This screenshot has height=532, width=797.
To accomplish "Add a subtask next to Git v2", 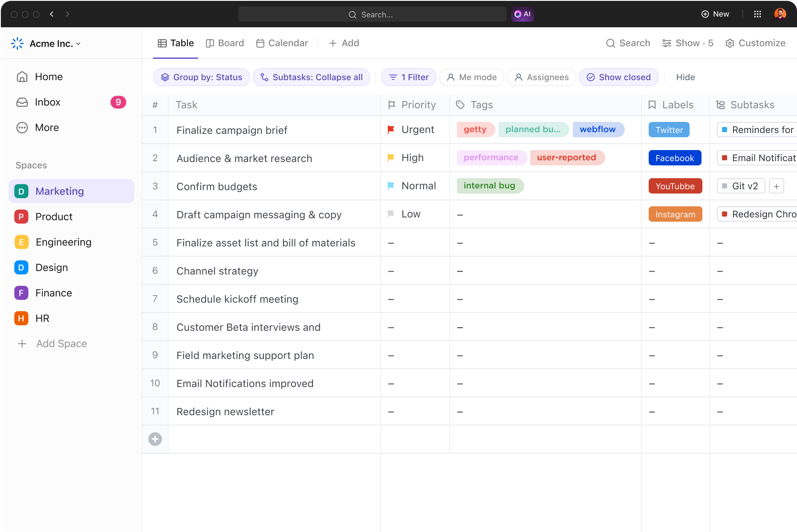I will point(776,186).
